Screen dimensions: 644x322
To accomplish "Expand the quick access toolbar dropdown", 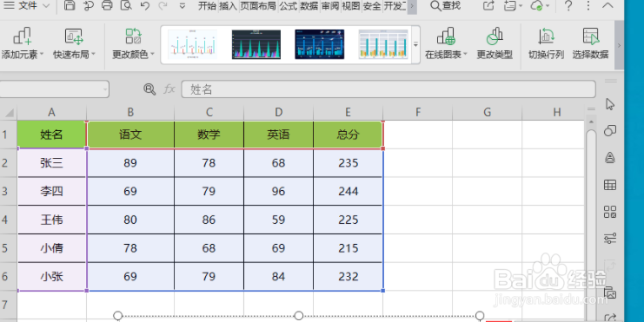I will pyautogui.click(x=183, y=6).
